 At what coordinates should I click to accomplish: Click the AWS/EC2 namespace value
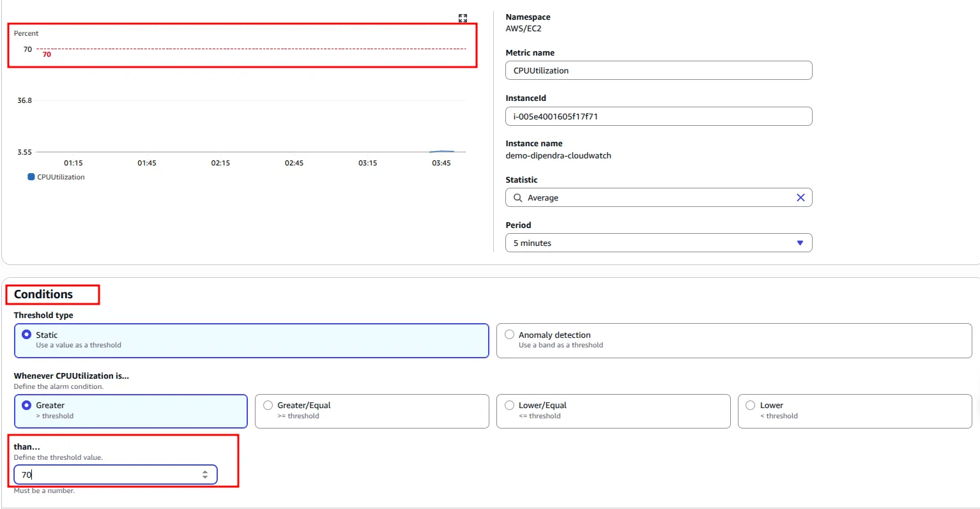coord(524,29)
